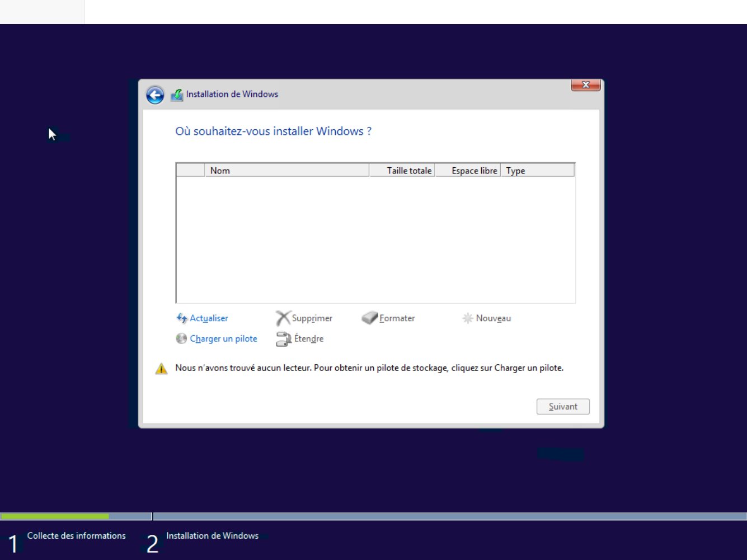Click the blue back arrow icon

155,95
